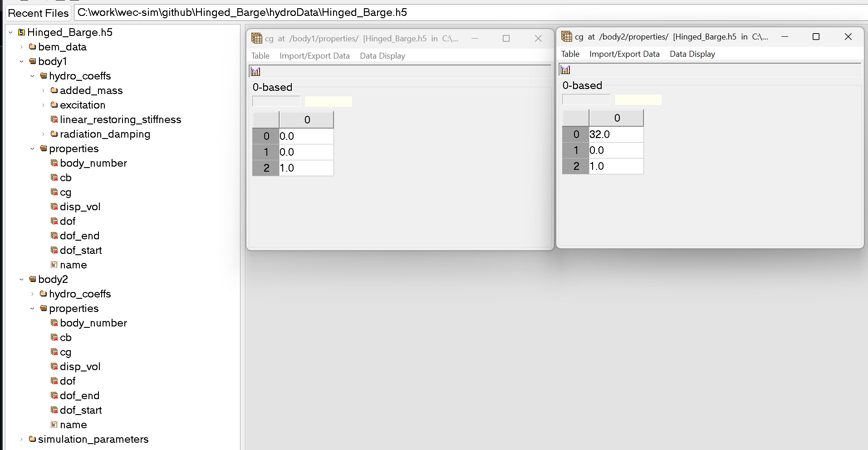This screenshot has width=868, height=450.
Task: Open the linear_restoring_stiffness dataset
Action: 120,119
